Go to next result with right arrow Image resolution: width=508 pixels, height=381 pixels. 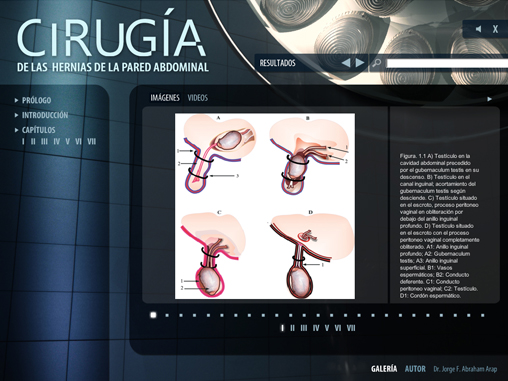[360, 63]
